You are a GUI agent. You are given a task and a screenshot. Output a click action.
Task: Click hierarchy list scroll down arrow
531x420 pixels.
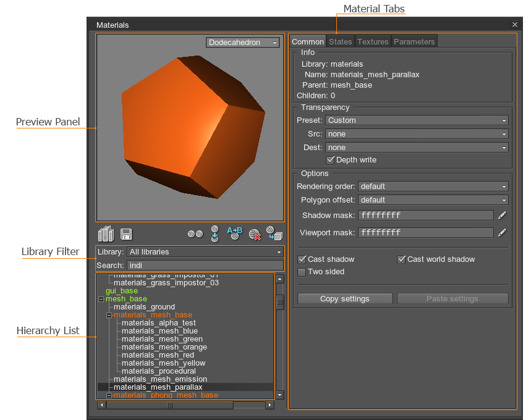pyautogui.click(x=280, y=395)
